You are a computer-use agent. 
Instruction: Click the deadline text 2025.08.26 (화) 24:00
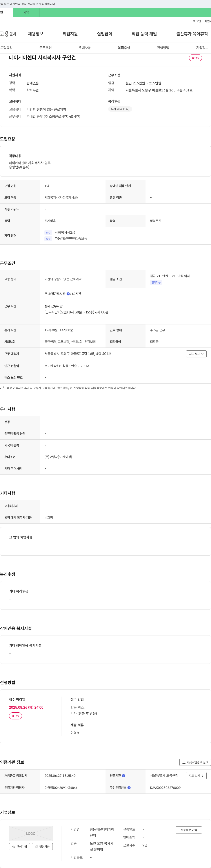tap(26, 707)
